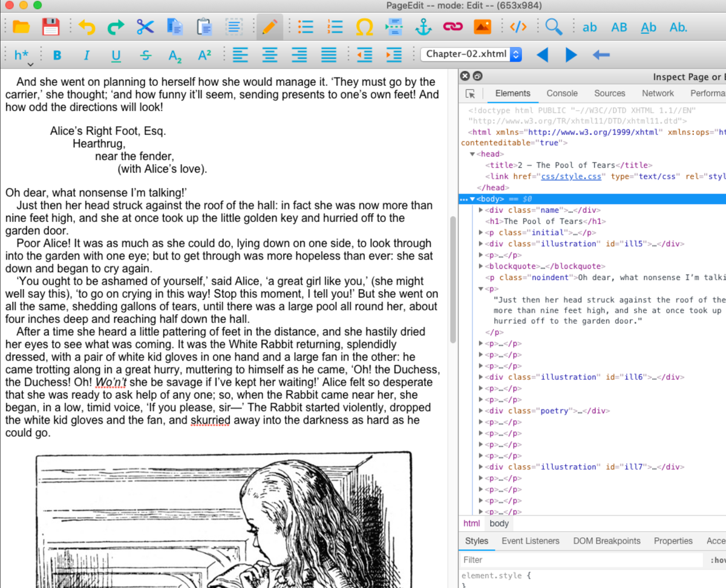This screenshot has width=726, height=588.
Task: Collapse the head element node
Action: point(473,154)
